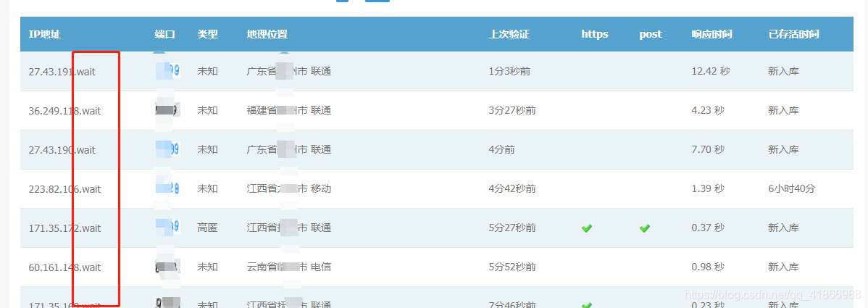Click the post column header
The width and height of the screenshot is (868, 308).
point(651,34)
